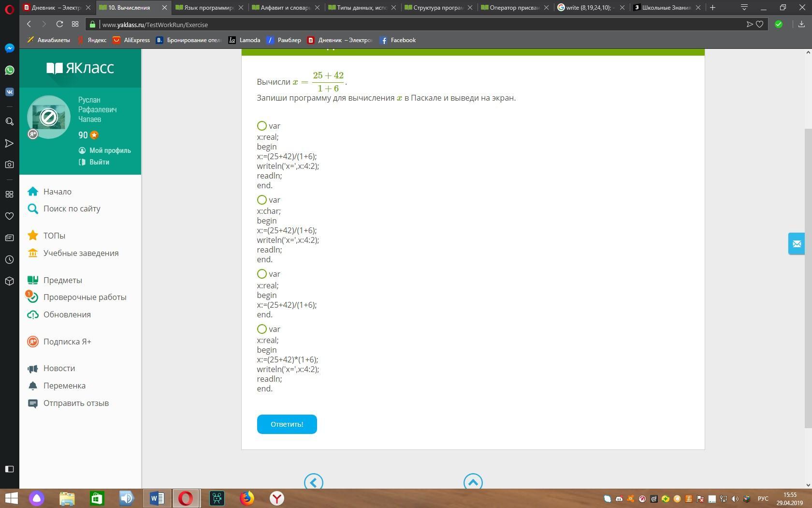The image size is (812, 508).
Task: Open "Проверочные работы" in the sidebar
Action: [x=85, y=297]
